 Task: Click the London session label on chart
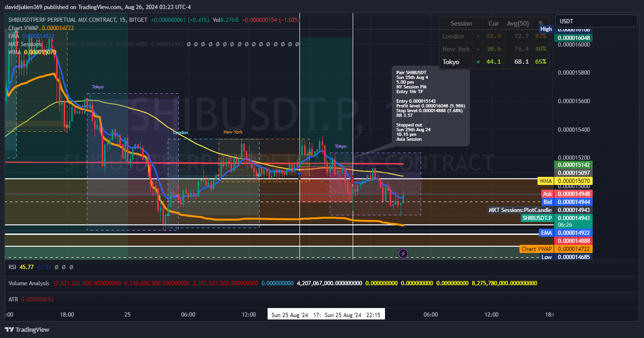181,133
